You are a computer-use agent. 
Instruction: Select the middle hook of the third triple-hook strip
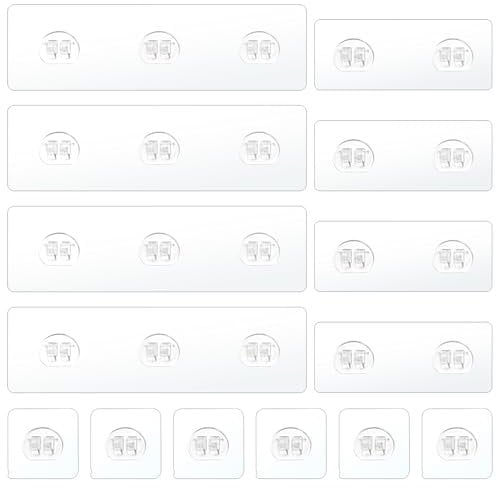pos(160,249)
